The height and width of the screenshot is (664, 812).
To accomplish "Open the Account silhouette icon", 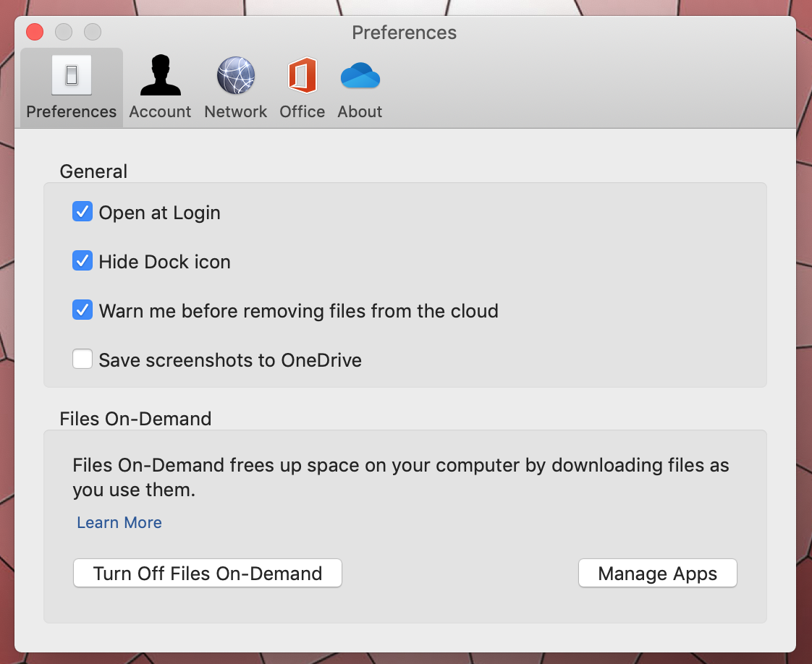I will (160, 75).
